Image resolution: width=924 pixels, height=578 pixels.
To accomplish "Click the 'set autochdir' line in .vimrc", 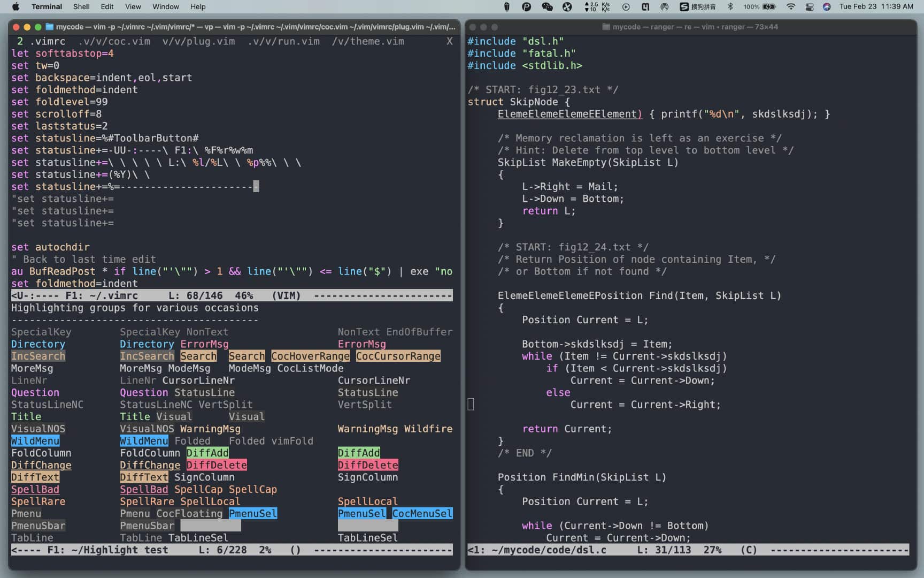I will point(50,247).
